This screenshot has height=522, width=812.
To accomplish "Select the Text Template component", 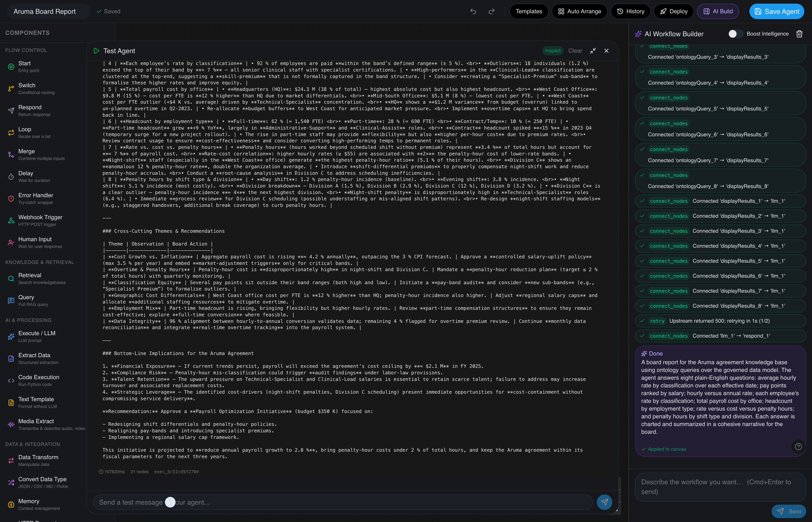I will (x=44, y=403).
